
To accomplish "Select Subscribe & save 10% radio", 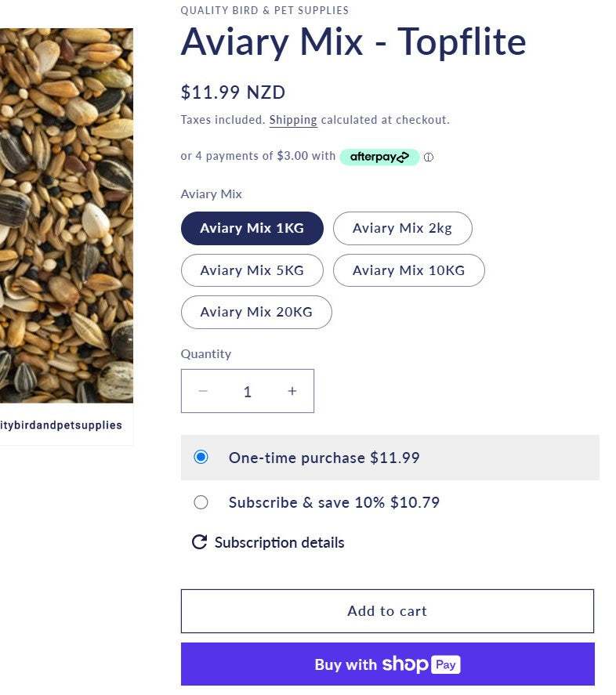I will click(201, 502).
